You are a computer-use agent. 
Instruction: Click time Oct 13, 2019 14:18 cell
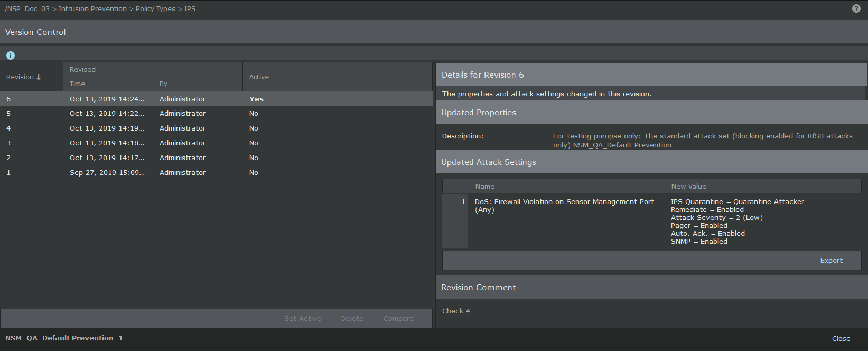[x=107, y=143]
